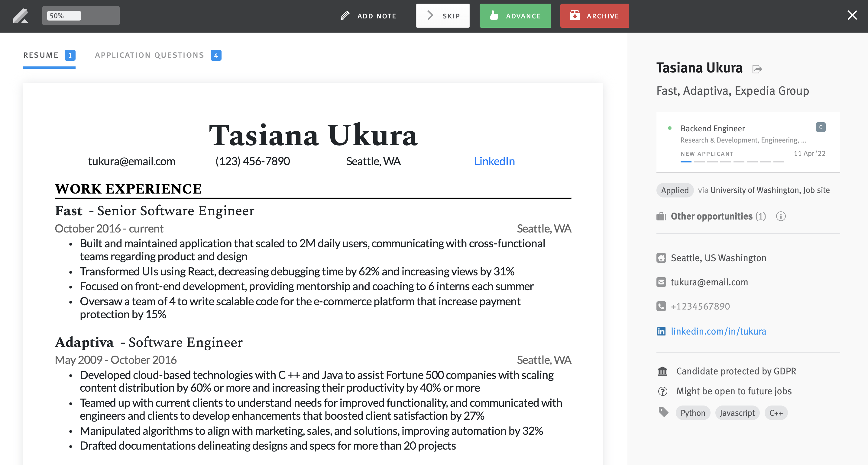868x465 pixels.
Task: Switch to the Application Questions tab
Action: (149, 55)
